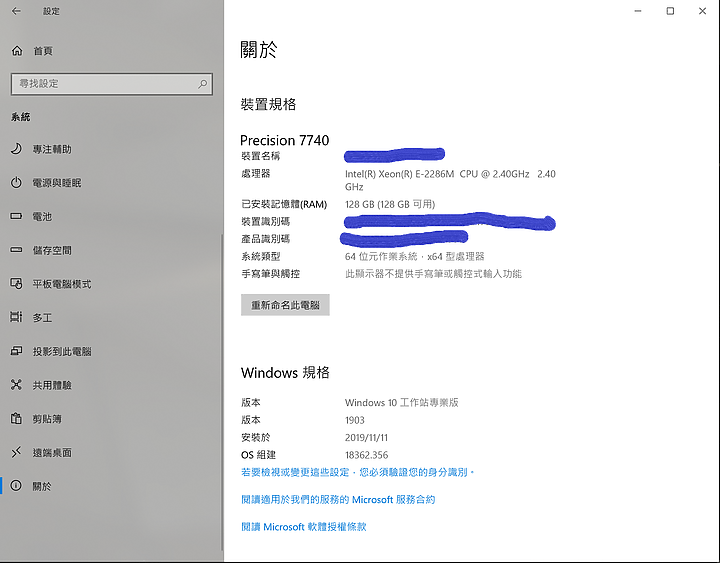Viewport: 720px width, 563px height.
Task: Click the 裝置規格 section heading
Action: pyautogui.click(x=268, y=104)
